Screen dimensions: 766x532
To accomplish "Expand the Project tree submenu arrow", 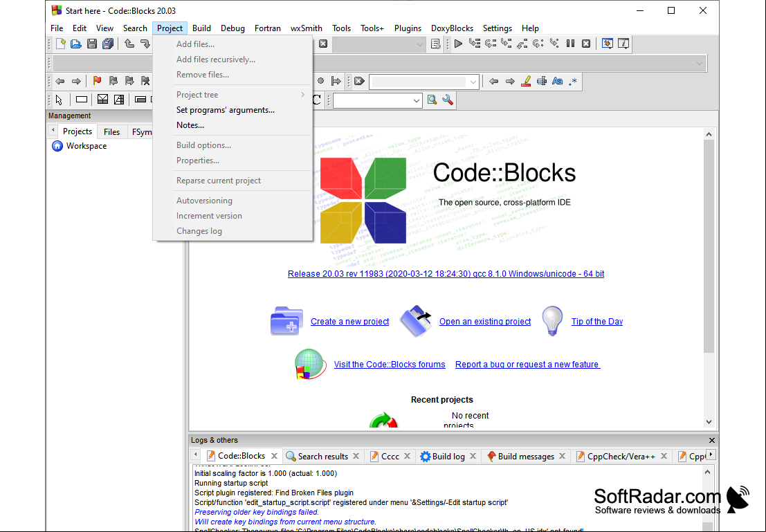I will coord(303,95).
